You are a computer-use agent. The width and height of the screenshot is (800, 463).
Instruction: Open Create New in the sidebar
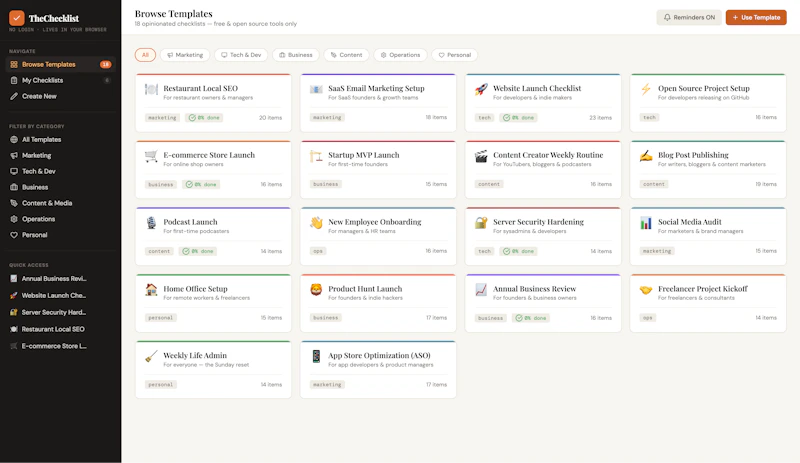click(x=60, y=96)
